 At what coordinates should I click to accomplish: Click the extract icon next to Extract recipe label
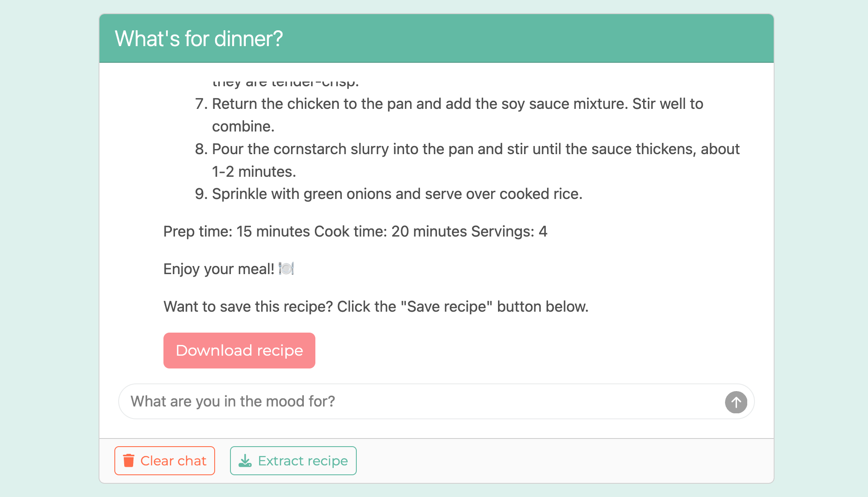(244, 460)
